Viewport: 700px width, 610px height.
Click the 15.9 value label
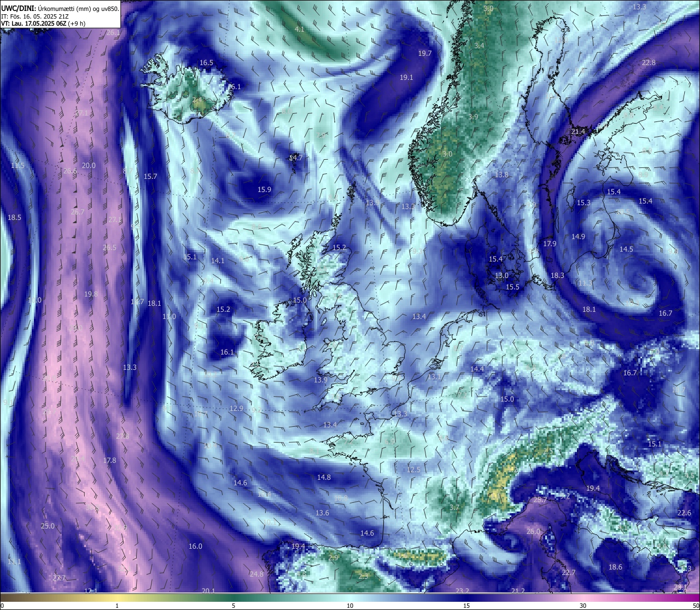tap(264, 190)
